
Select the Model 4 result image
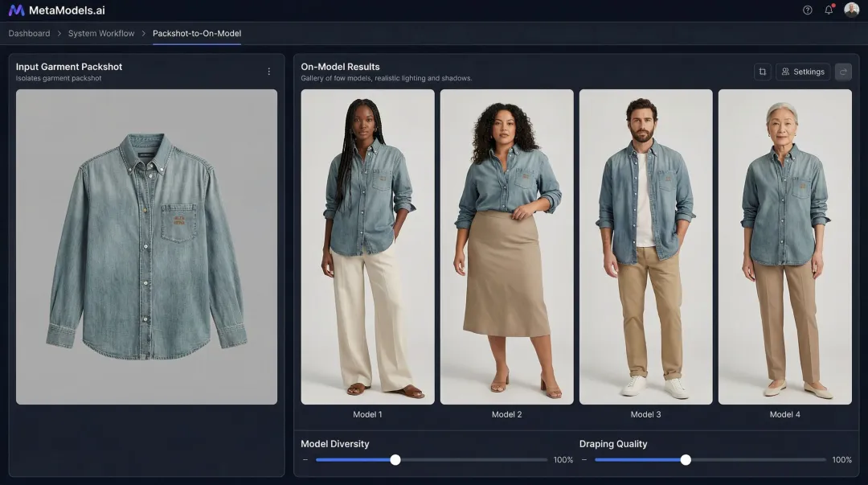[x=784, y=245]
